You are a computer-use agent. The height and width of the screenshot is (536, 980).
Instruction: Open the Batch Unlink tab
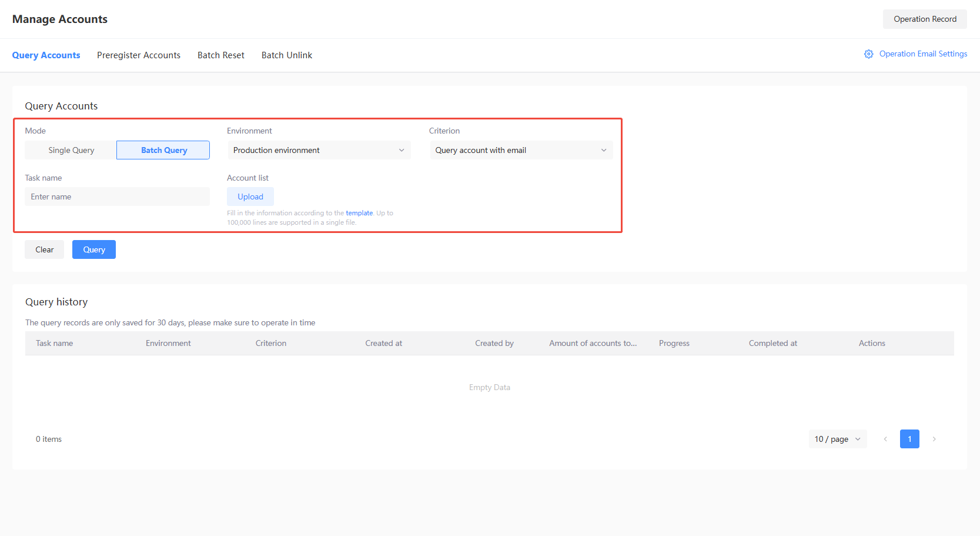286,55
